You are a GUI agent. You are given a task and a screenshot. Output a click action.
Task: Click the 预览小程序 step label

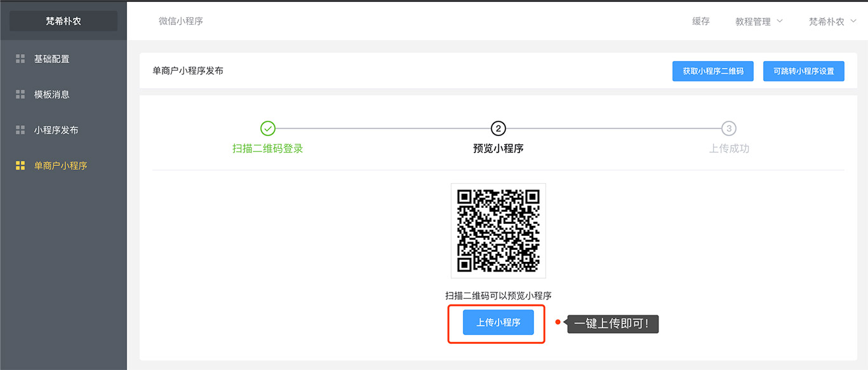pyautogui.click(x=498, y=149)
